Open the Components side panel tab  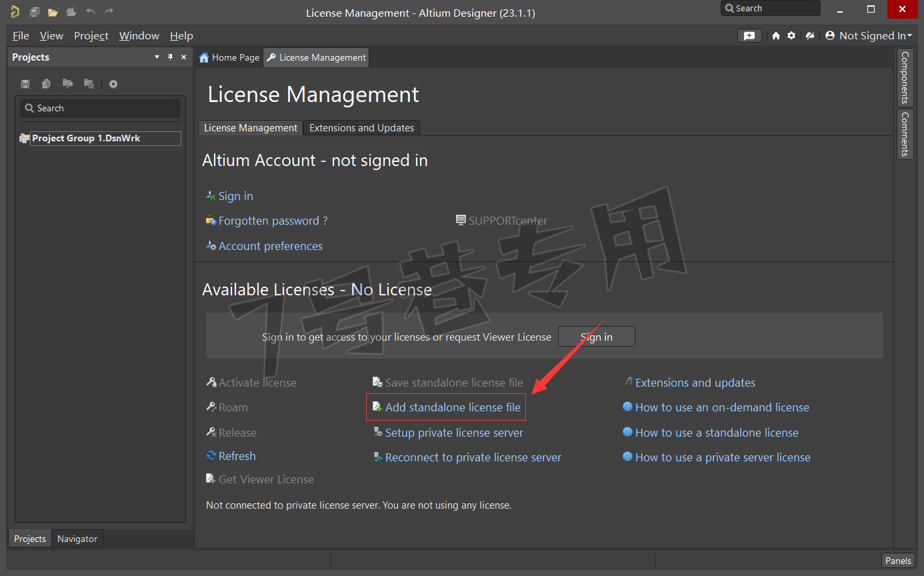[905, 78]
